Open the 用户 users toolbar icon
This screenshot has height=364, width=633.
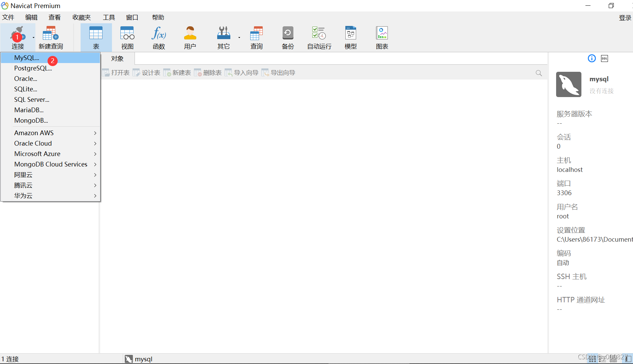(190, 37)
